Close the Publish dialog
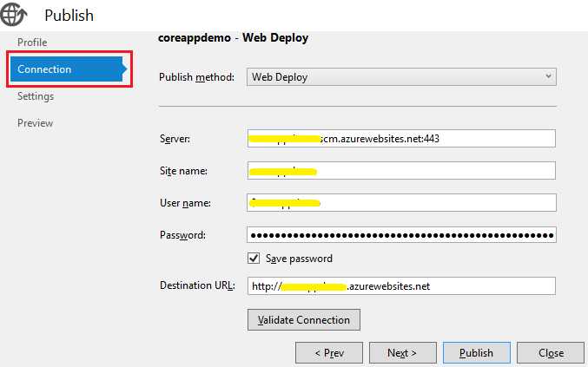 click(x=551, y=353)
